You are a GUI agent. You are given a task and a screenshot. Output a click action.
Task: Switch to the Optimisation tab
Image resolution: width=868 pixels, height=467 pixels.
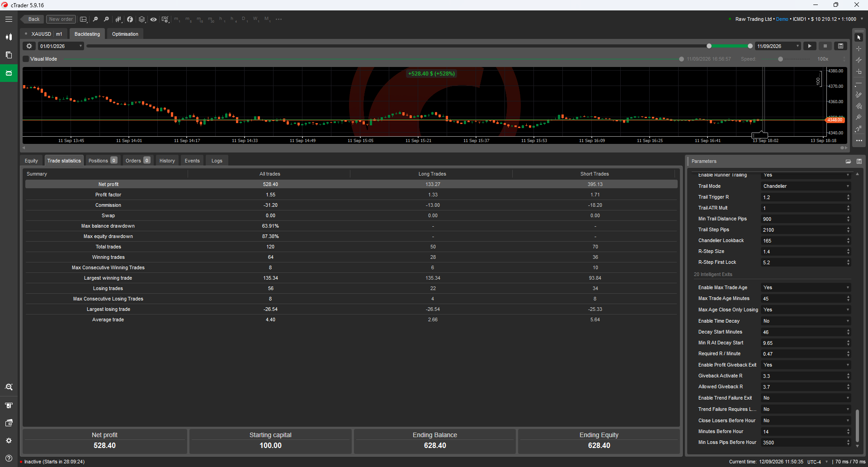tap(125, 34)
